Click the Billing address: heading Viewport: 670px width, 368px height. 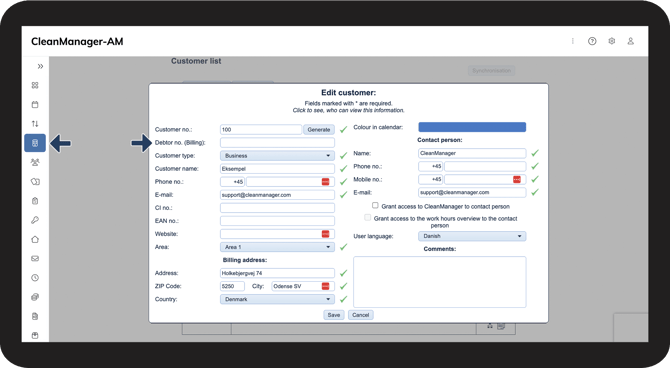[245, 260]
